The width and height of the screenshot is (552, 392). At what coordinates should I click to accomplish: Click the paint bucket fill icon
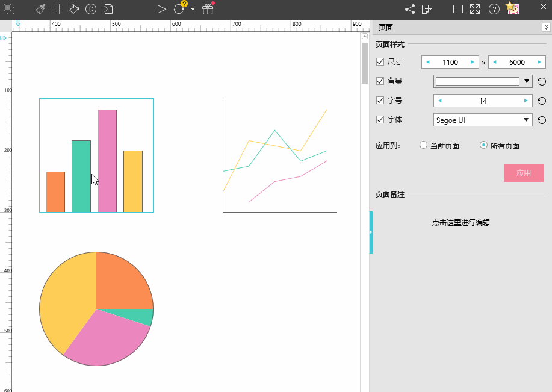coord(74,9)
